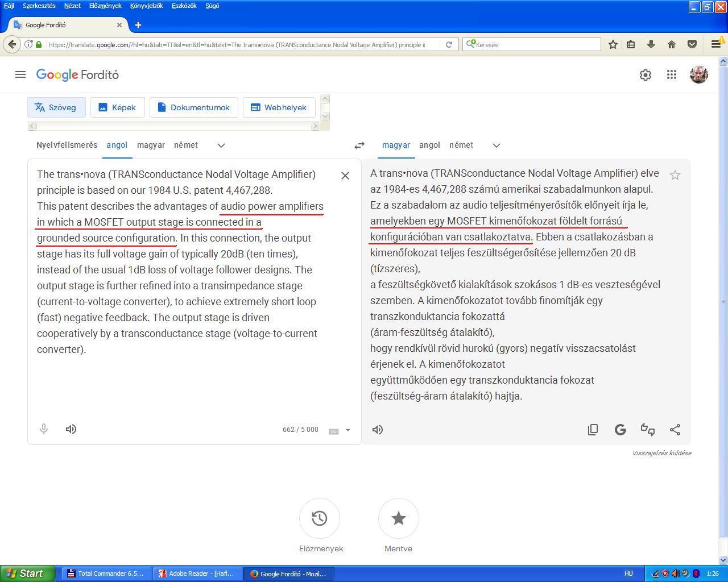Open Fájl menu
This screenshot has height=582, width=728.
pos(9,6)
